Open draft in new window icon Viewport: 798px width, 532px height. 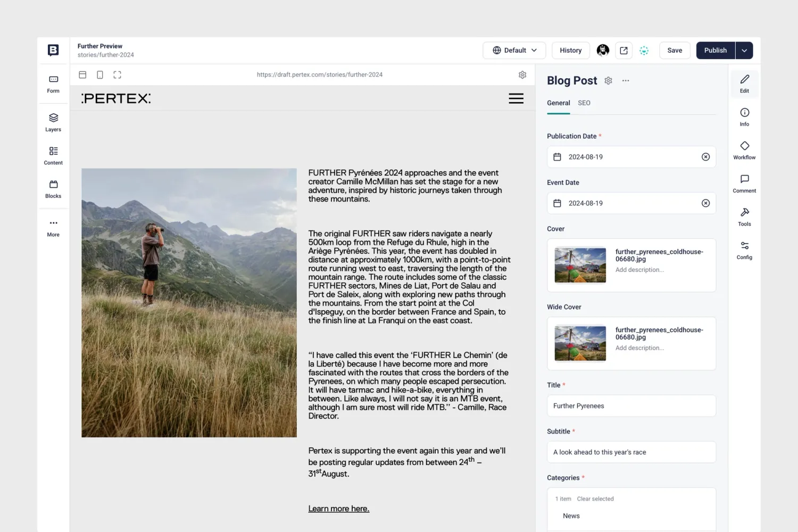coord(624,50)
